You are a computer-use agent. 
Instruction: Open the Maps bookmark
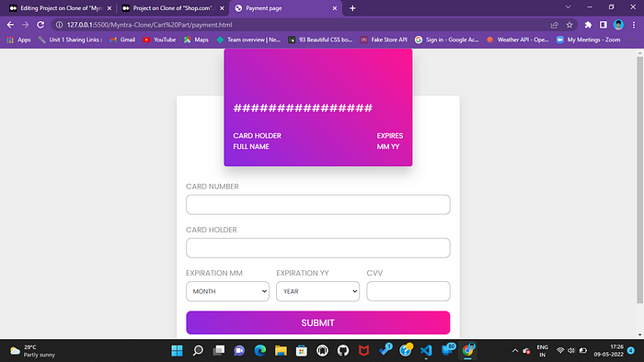coord(196,40)
